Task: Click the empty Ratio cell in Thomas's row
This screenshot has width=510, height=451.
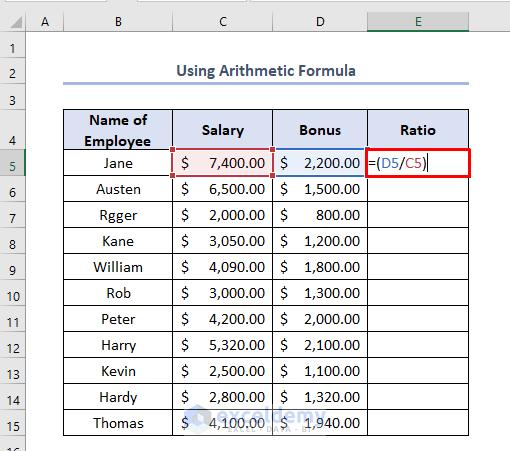Action: point(418,423)
